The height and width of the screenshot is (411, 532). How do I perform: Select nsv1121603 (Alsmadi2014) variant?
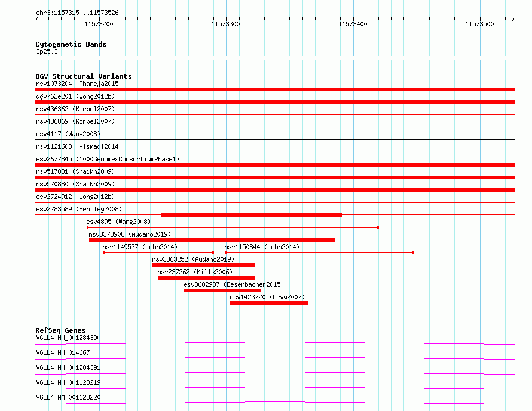click(79, 146)
